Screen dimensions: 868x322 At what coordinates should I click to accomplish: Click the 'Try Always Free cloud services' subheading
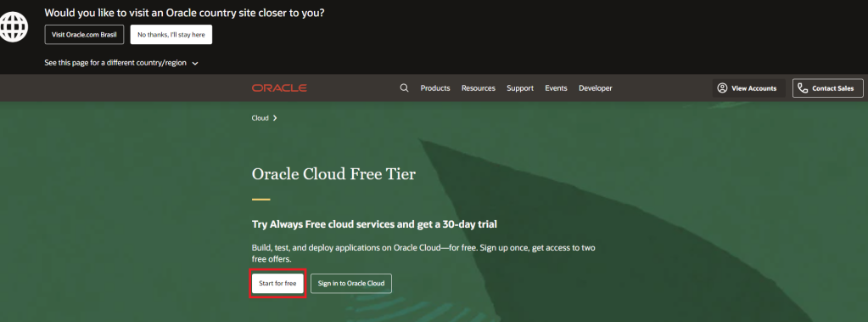click(374, 224)
